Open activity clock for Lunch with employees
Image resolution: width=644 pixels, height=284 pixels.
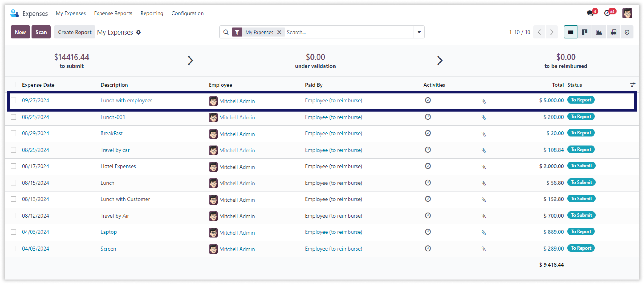[428, 100]
